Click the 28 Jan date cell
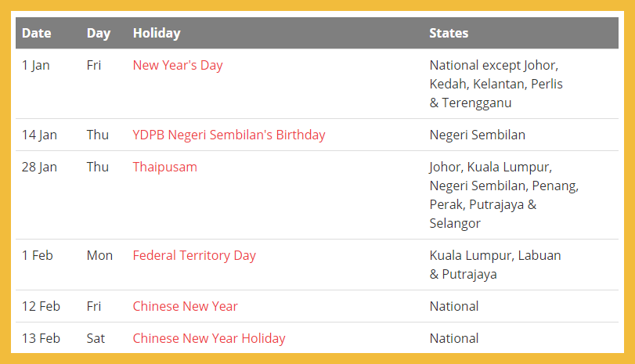Image resolution: width=635 pixels, height=364 pixels. coord(39,167)
